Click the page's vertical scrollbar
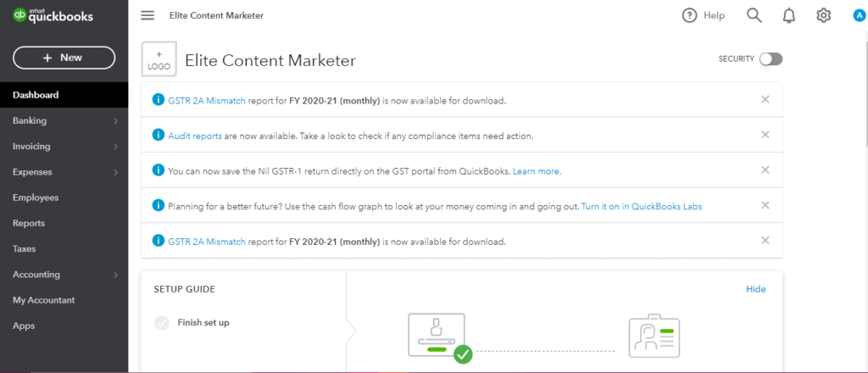 (x=864, y=85)
